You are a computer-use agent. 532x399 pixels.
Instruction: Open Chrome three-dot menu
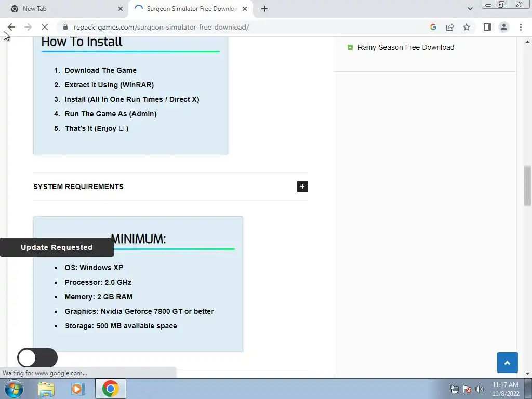(x=521, y=27)
